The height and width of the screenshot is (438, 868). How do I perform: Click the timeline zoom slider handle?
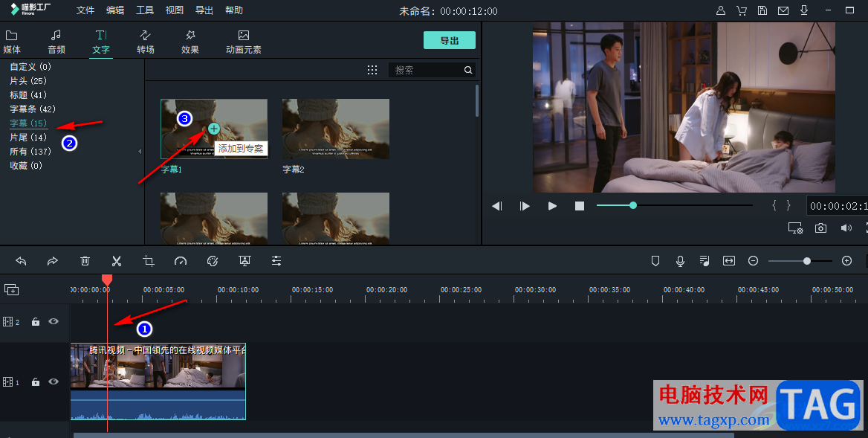(807, 261)
